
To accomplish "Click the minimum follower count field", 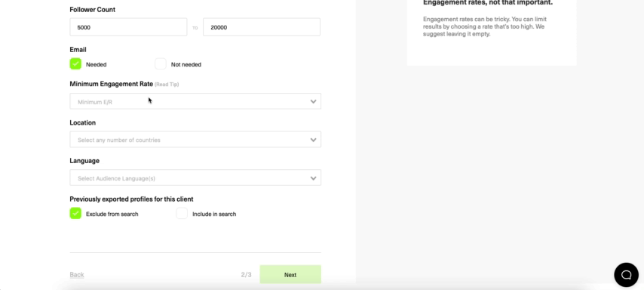I will (128, 27).
